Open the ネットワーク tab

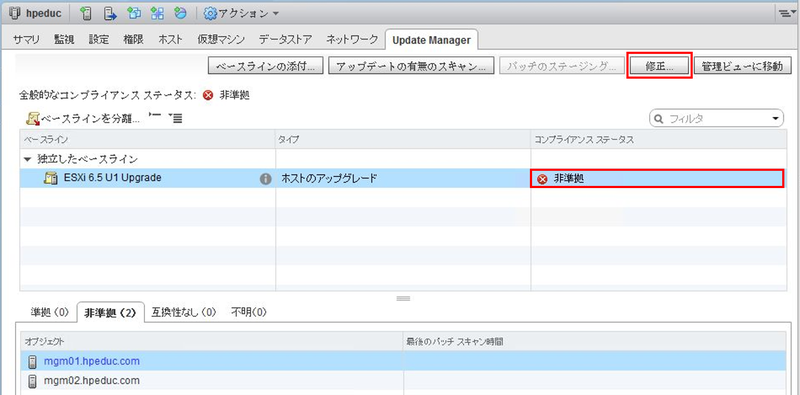point(353,39)
